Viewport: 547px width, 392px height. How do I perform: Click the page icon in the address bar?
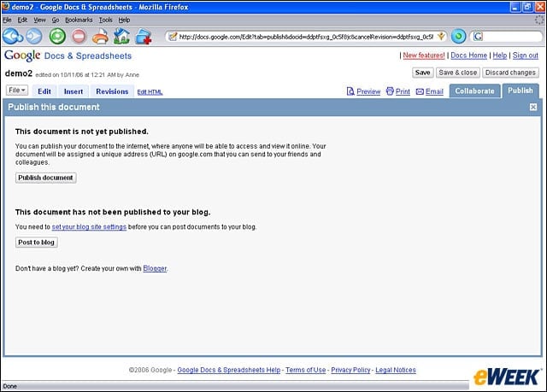click(x=173, y=36)
